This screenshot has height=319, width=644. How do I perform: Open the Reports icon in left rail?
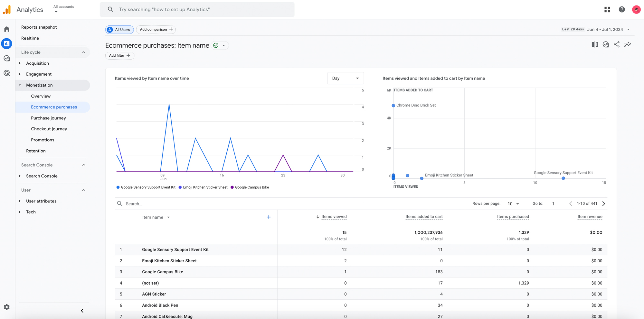7,44
